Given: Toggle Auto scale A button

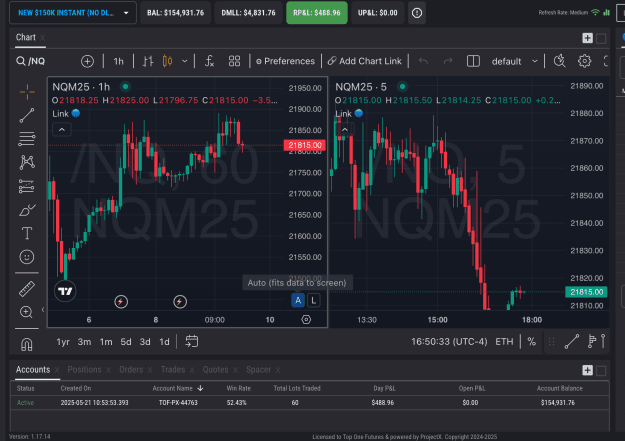Looking at the screenshot, I should 298,300.
